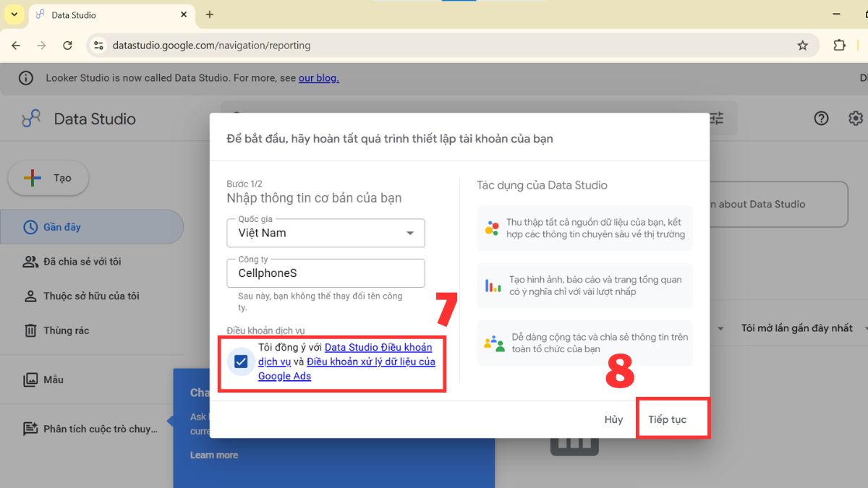This screenshot has width=868, height=488.
Task: Open 'Tôi mở lần gần đây nhất' sort dropdown
Action: tap(797, 328)
